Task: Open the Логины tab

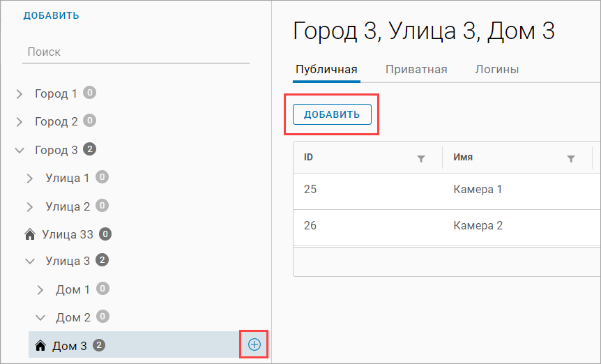Action: (496, 70)
